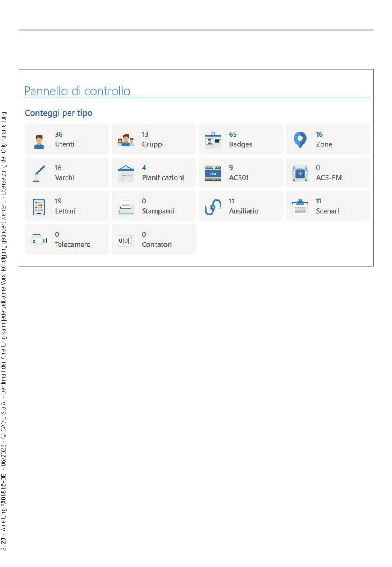Click the count 19 above Lettori

[x=58, y=201]
